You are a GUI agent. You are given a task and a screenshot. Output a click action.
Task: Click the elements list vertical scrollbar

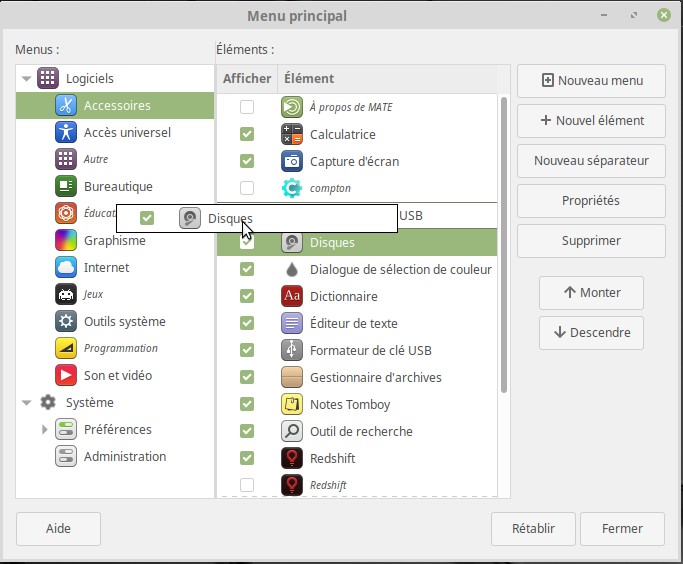[x=504, y=250]
